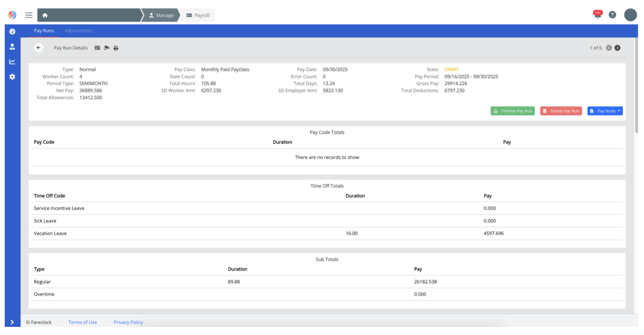Open the reports chart icon in sidebar
Viewport: 644px width, 335px height.
pos(13,62)
